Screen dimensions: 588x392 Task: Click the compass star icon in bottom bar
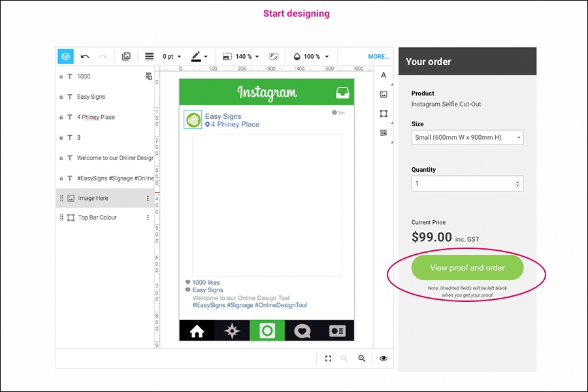pos(232,331)
